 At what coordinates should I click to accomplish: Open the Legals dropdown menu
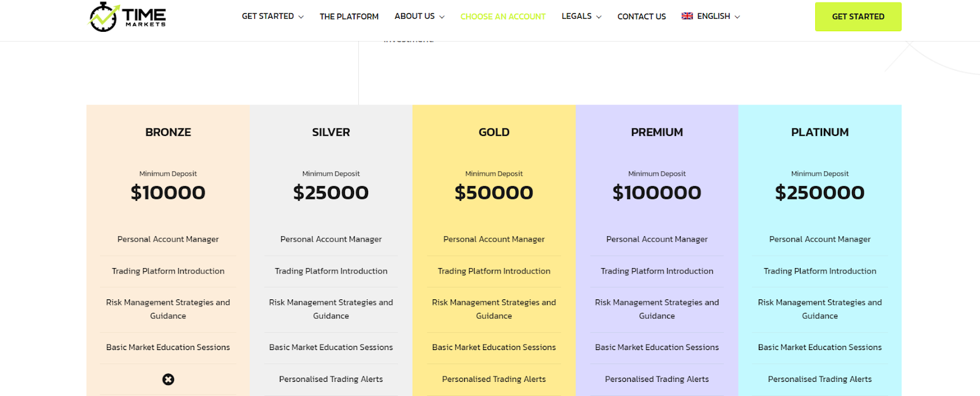tap(581, 17)
